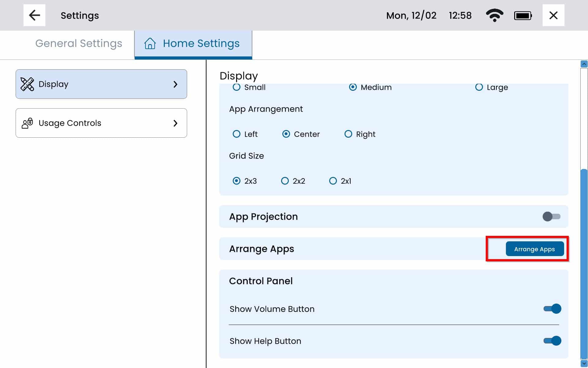
Task: Choose Left app arrangement
Action: tap(236, 134)
